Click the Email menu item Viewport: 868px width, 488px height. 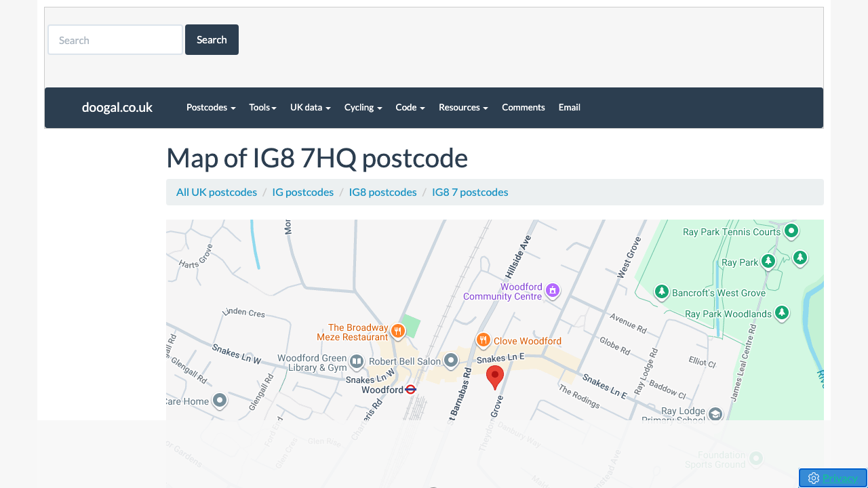(569, 107)
